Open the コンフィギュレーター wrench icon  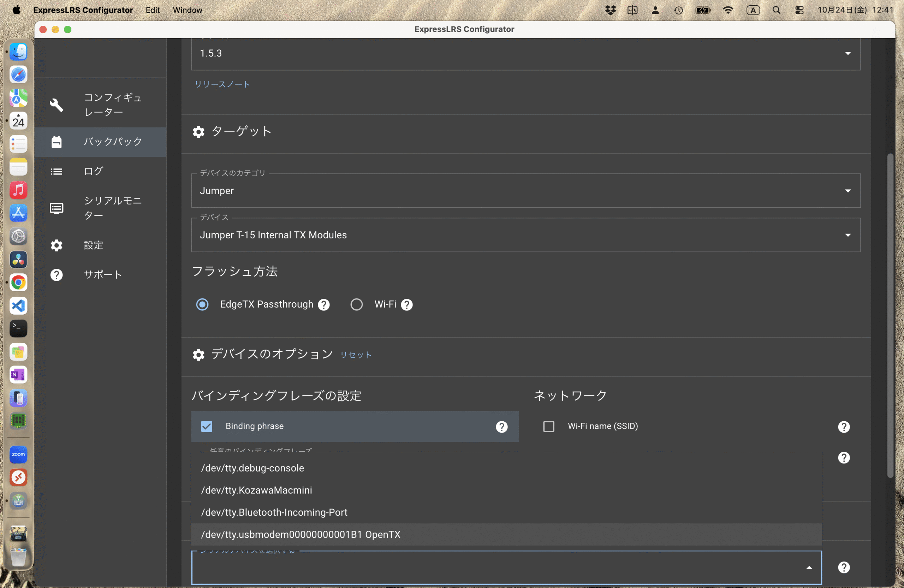click(x=56, y=105)
